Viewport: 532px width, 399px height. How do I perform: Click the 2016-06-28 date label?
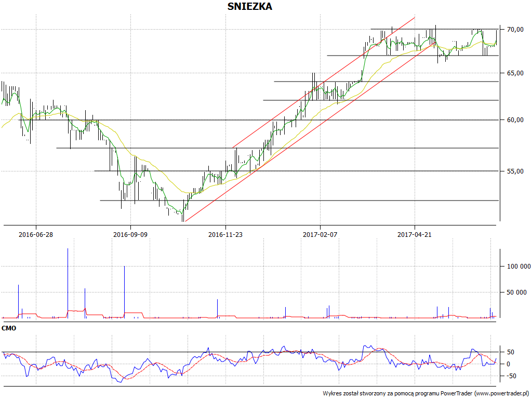[x=36, y=234]
